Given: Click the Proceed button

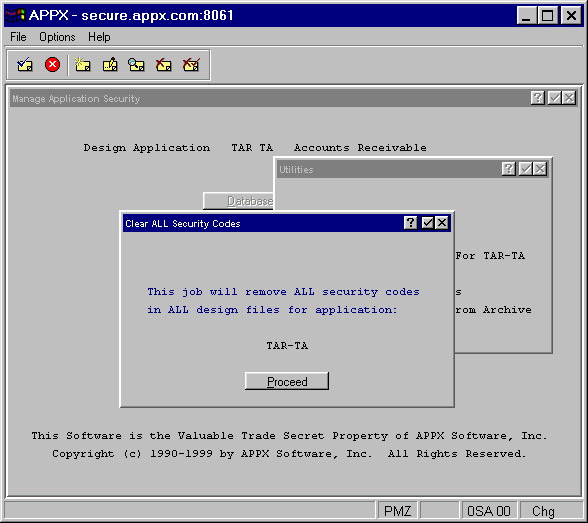Looking at the screenshot, I should point(287,381).
